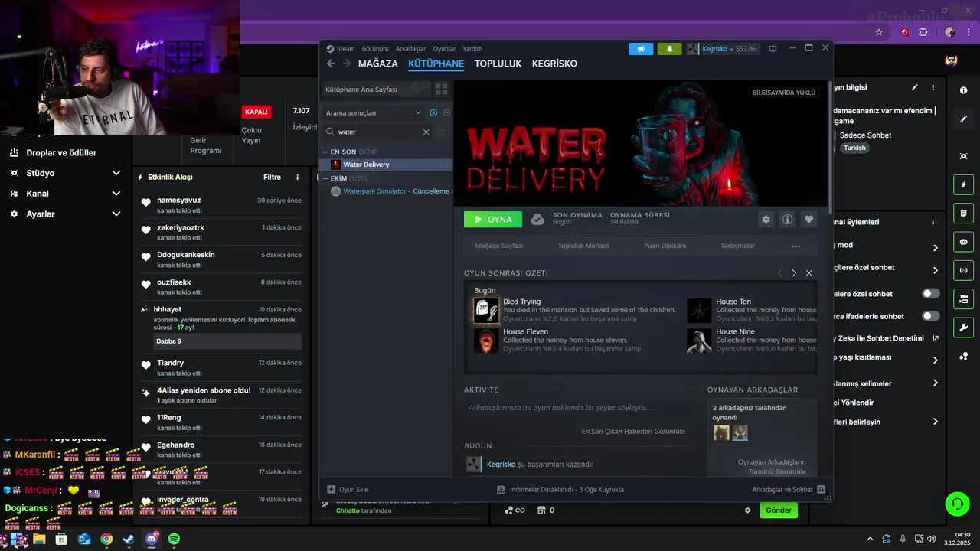Open more links ellipsis in game nav
This screenshot has height=551, width=980.
click(795, 246)
